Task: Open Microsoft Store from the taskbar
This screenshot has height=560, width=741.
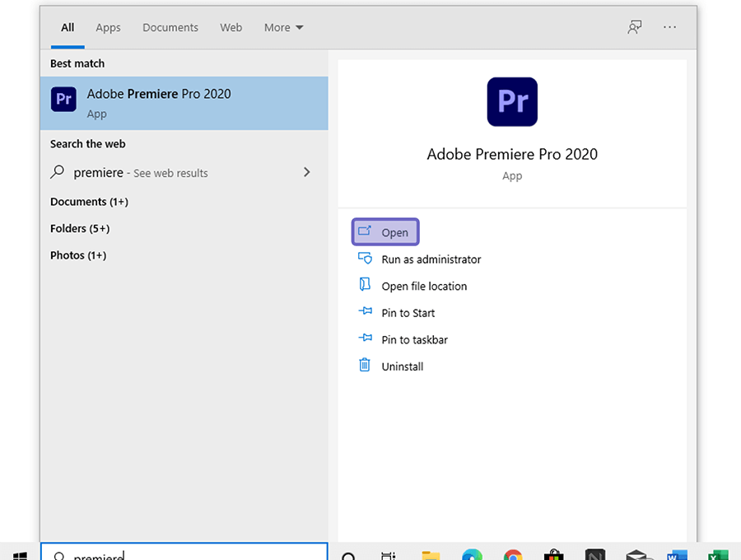Action: (554, 554)
